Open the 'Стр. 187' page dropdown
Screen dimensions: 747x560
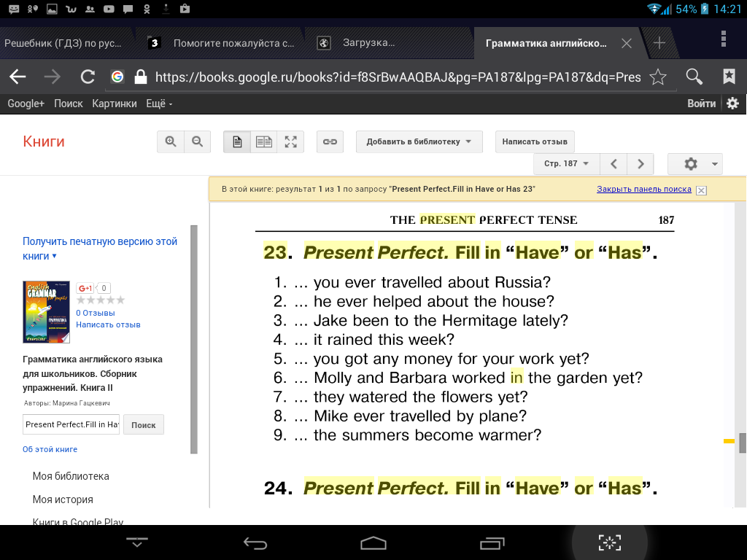(566, 164)
